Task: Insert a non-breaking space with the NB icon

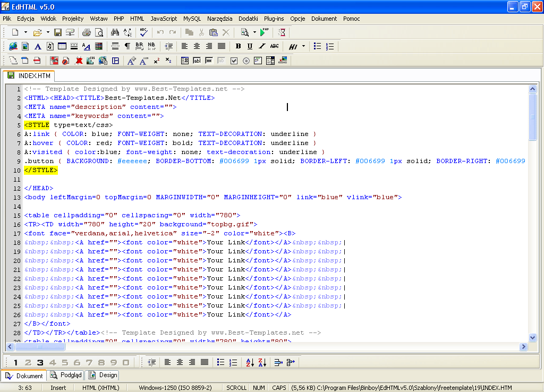Action: (x=151, y=46)
